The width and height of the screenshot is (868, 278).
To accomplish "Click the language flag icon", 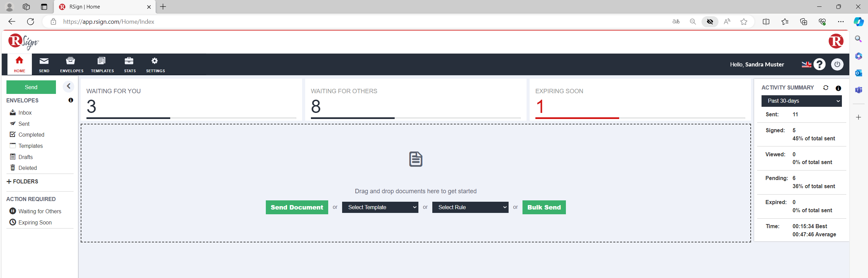I will coord(806,64).
